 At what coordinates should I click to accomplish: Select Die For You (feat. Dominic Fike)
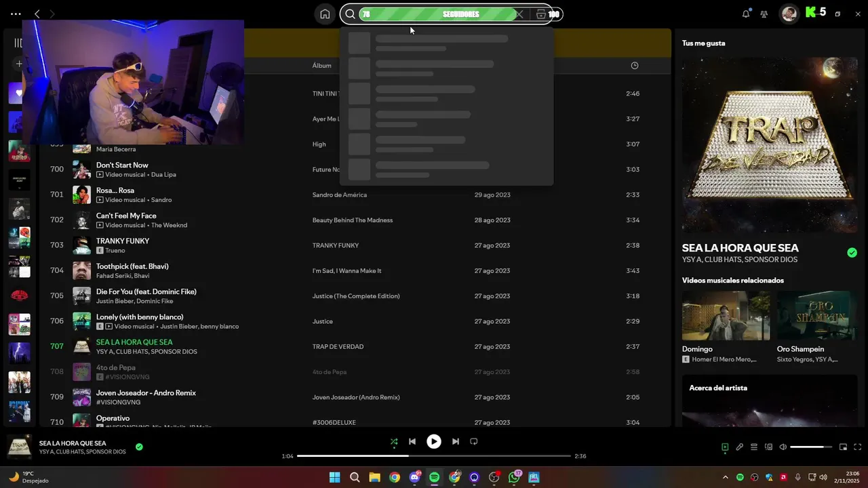click(x=146, y=291)
